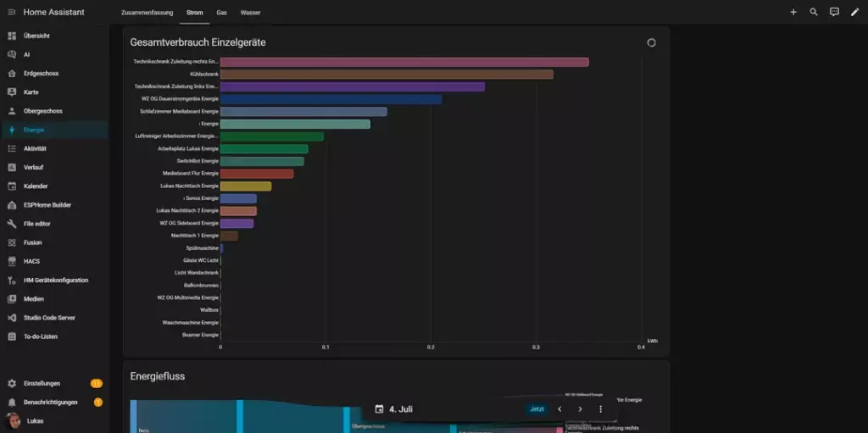
Task: Click the Einstellungen orange badge
Action: click(97, 383)
